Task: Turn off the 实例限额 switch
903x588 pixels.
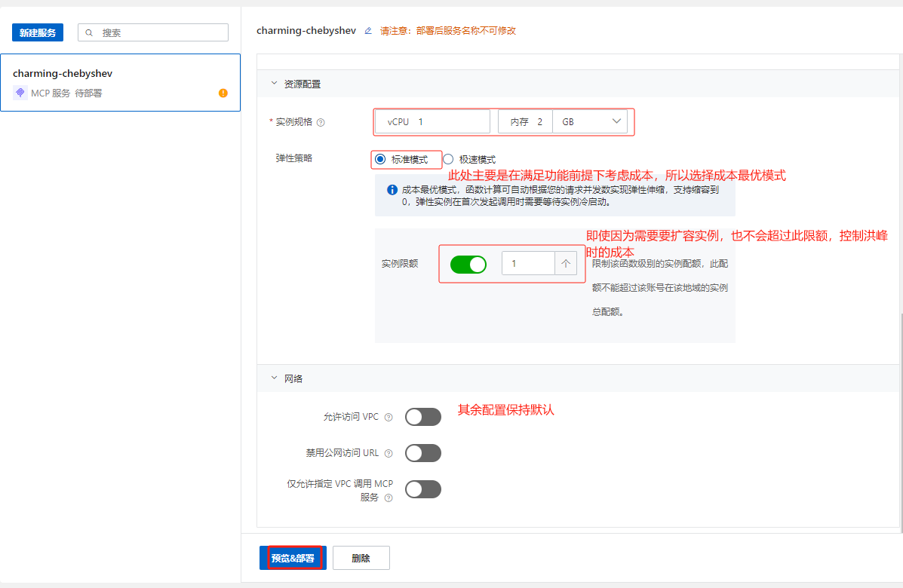Action: (x=468, y=264)
